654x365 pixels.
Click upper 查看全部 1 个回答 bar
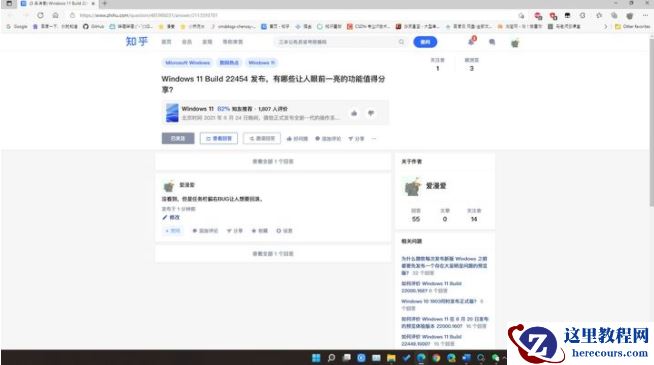(x=273, y=161)
